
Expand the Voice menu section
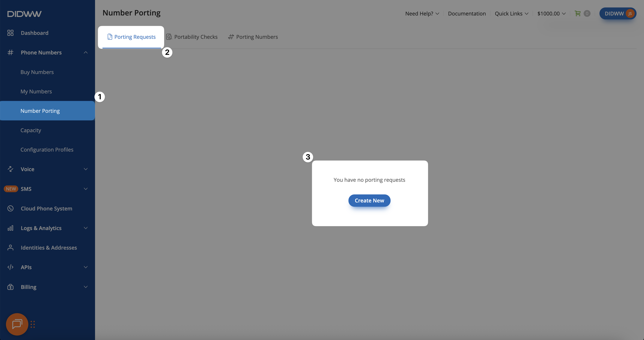pyautogui.click(x=86, y=169)
